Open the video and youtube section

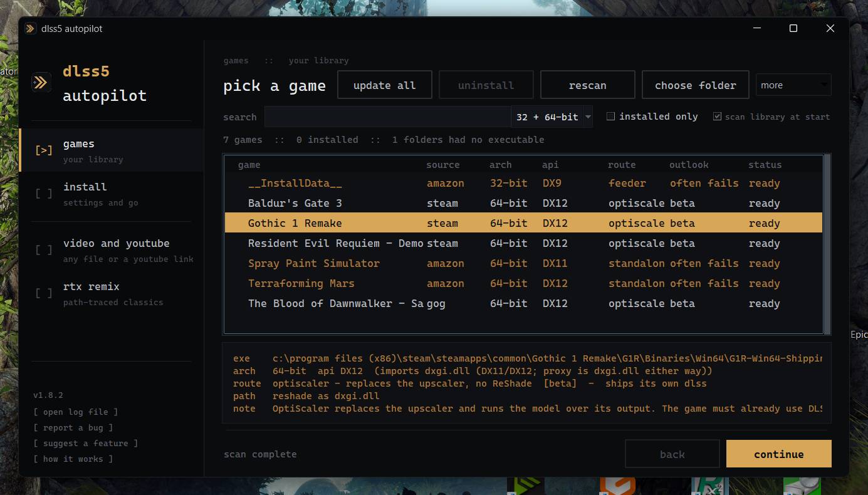[x=112, y=250]
